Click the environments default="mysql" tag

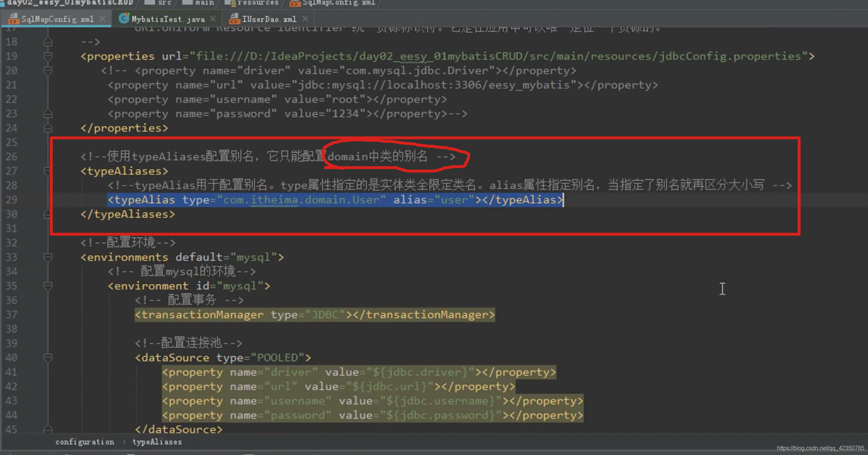point(182,257)
